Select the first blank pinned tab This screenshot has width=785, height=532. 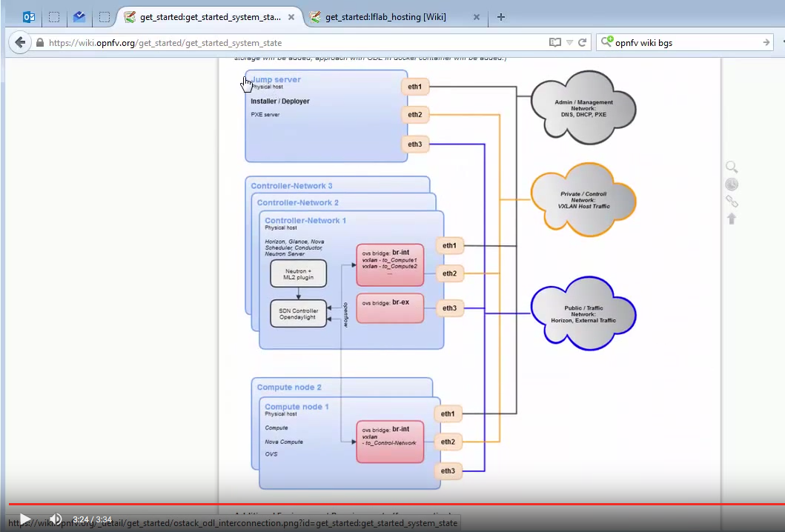(x=54, y=17)
